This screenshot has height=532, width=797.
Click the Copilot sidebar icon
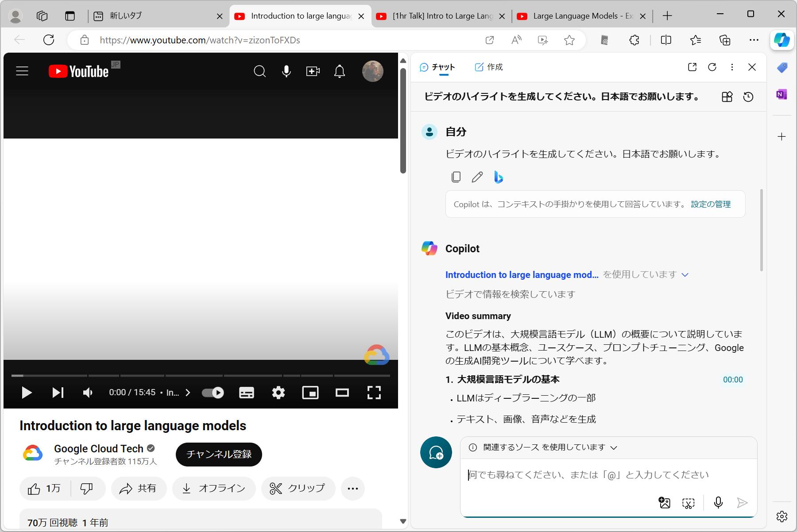(782, 40)
